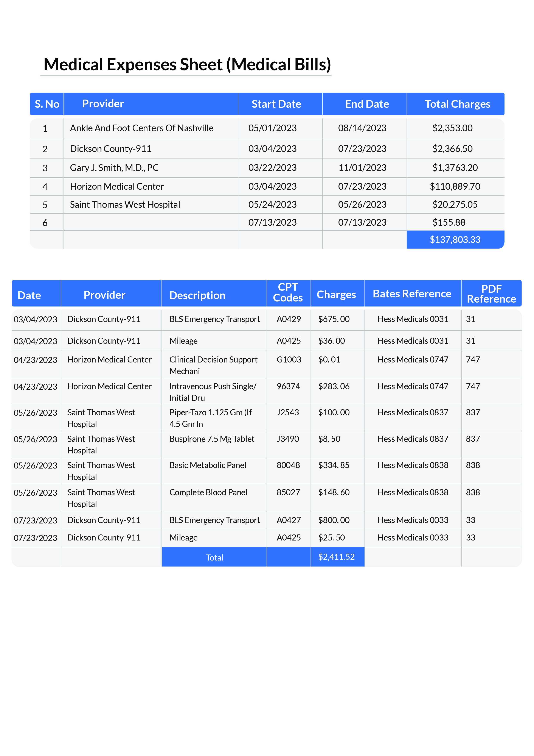Click the $334.85 charge
The width and height of the screenshot is (534, 756).
click(x=334, y=465)
